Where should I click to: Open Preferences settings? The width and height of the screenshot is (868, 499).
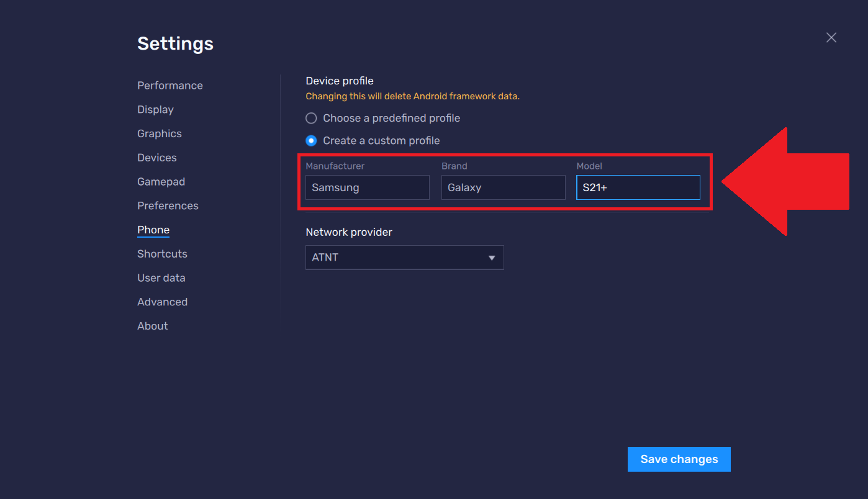click(168, 205)
